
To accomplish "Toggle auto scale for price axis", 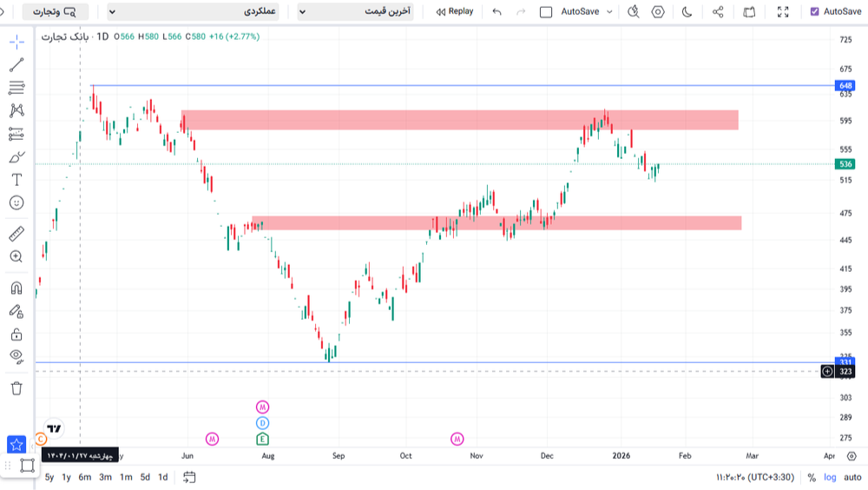I will 852,477.
